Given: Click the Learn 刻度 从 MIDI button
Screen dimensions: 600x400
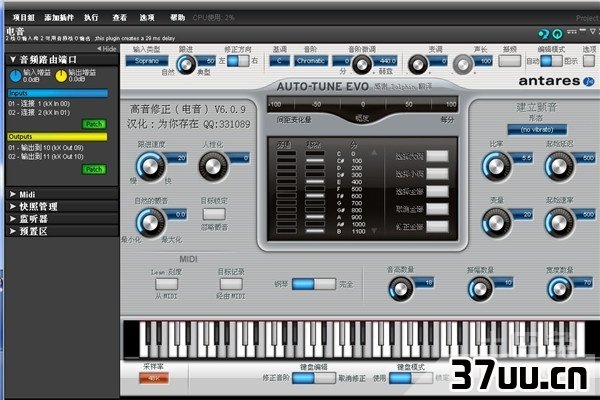Looking at the screenshot, I should [x=166, y=284].
